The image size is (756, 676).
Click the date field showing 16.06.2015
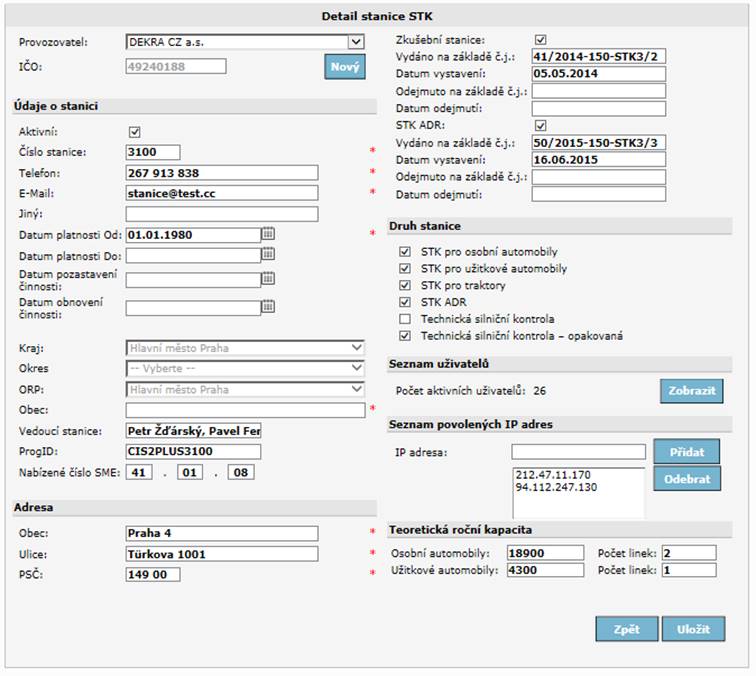[x=599, y=160]
